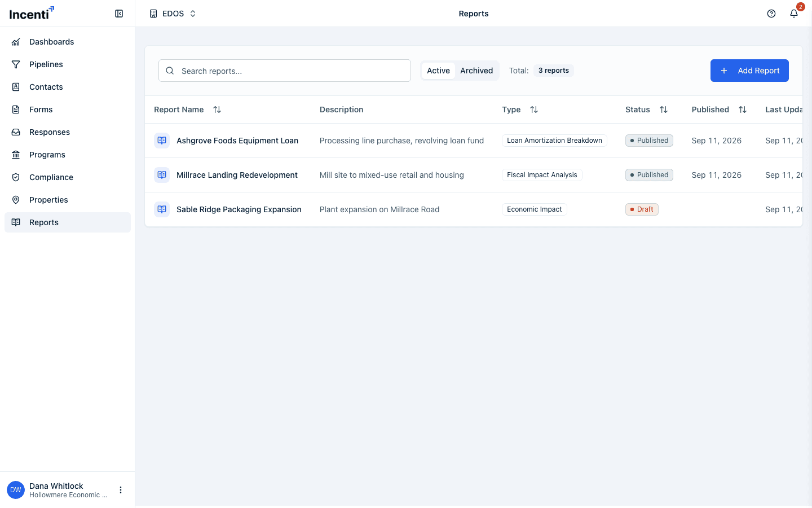Click Millrace Landing published date Sep 11, 2026

click(716, 175)
